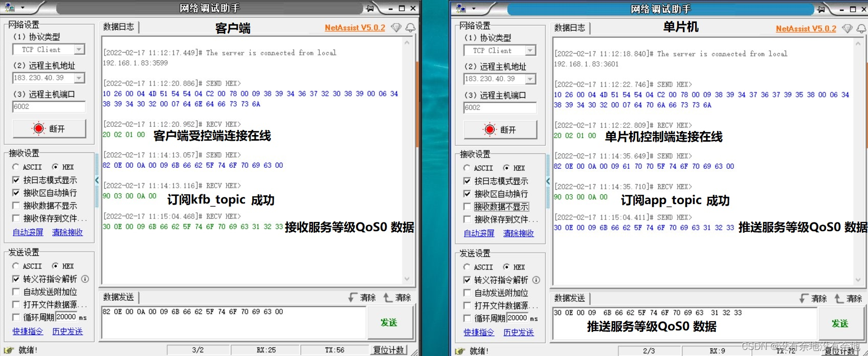Click 复位计数 button in left window
Viewport: 868px width, 356px height.
click(389, 350)
